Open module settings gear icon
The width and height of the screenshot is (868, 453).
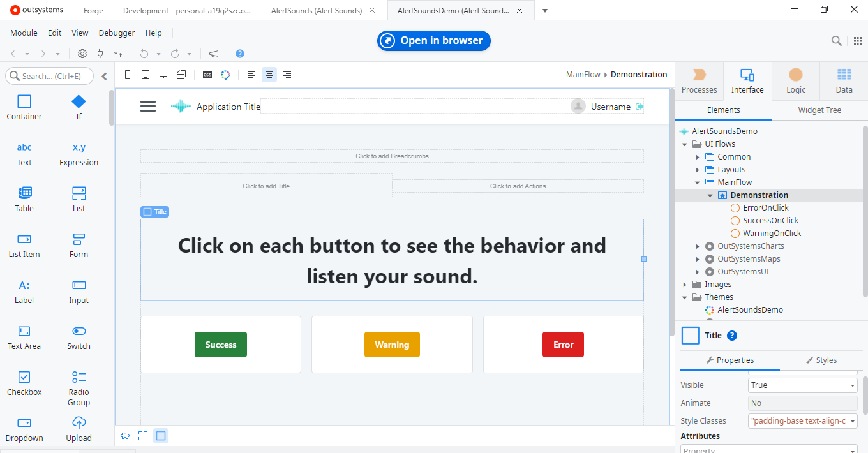pyautogui.click(x=82, y=54)
